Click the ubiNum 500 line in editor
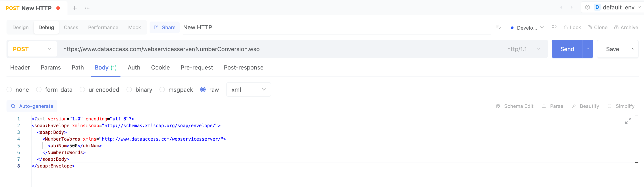Viewport: 644px width, 187px height. pyautogui.click(x=75, y=146)
